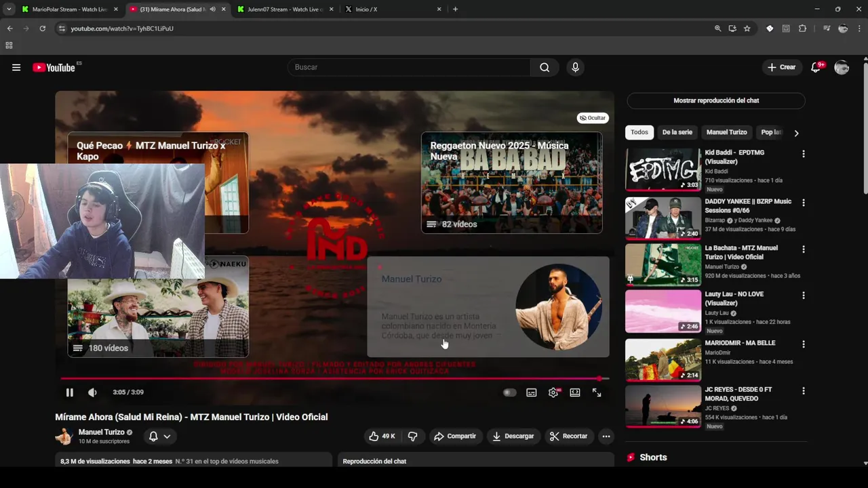The height and width of the screenshot is (488, 868).
Task: Reload the page
Action: point(42,28)
